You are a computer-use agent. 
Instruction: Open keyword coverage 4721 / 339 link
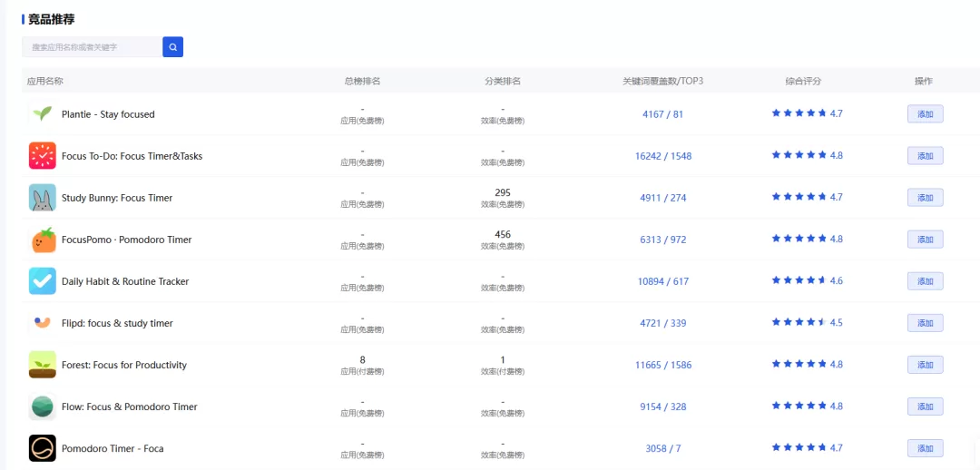click(663, 324)
